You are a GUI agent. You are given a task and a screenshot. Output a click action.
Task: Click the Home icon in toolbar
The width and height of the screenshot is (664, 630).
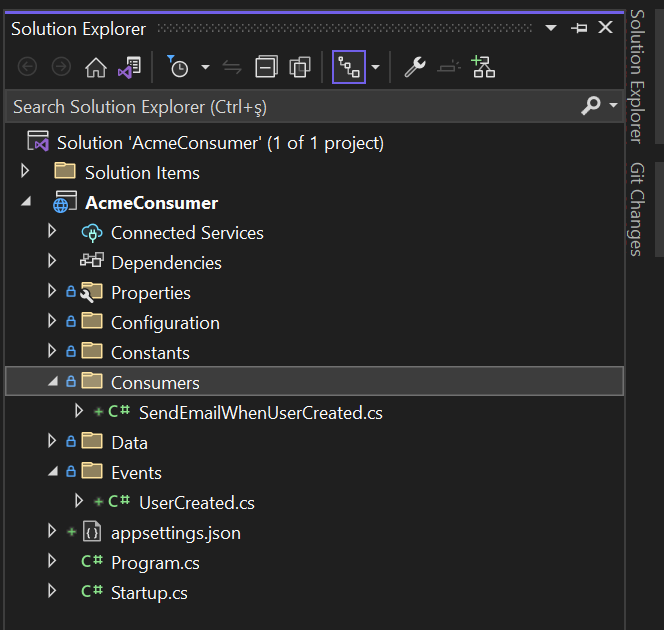point(96,67)
